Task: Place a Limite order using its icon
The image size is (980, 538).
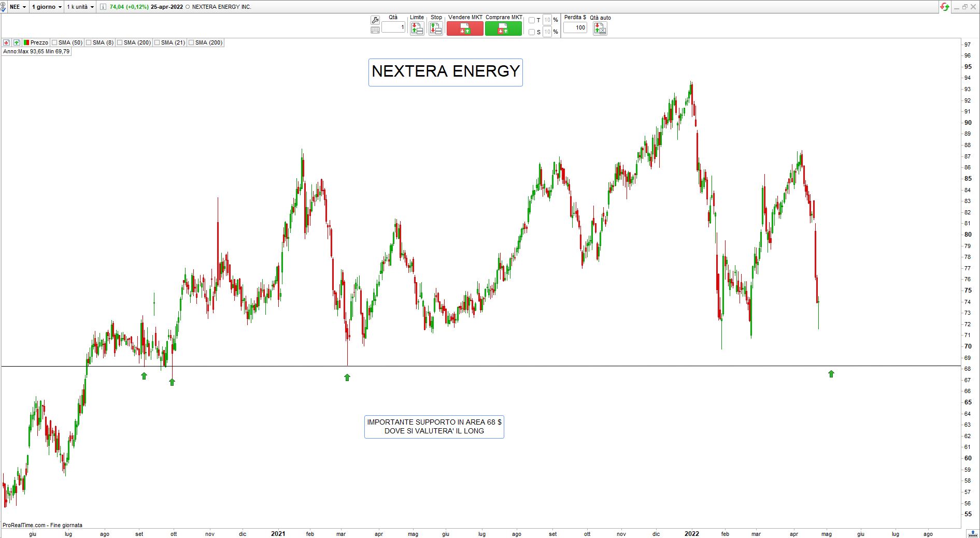Action: coord(417,28)
